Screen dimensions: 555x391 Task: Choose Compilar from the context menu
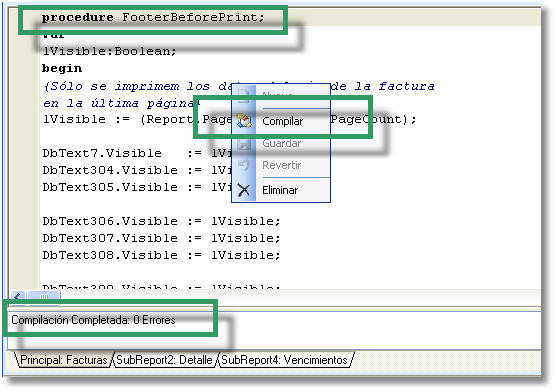point(282,121)
